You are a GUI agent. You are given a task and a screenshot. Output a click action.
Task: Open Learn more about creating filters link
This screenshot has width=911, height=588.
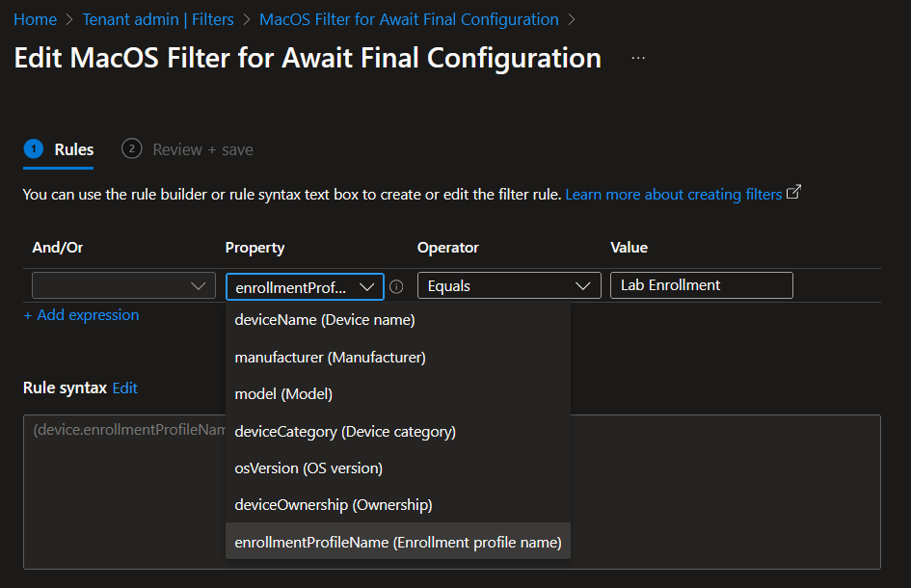pos(674,194)
